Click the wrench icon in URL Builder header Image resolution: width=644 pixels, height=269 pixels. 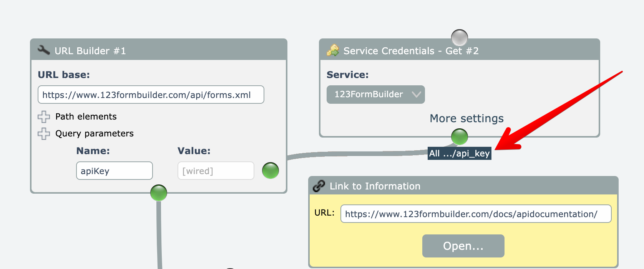[43, 50]
